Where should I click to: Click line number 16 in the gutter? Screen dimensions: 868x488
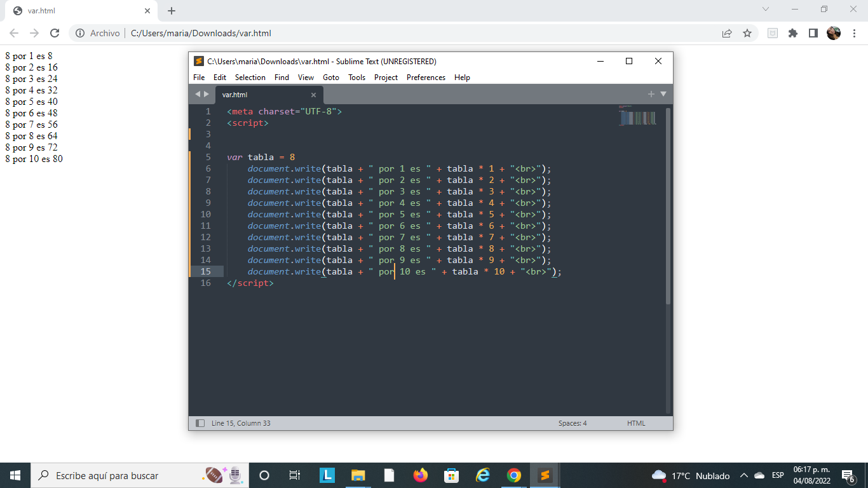[x=205, y=283]
